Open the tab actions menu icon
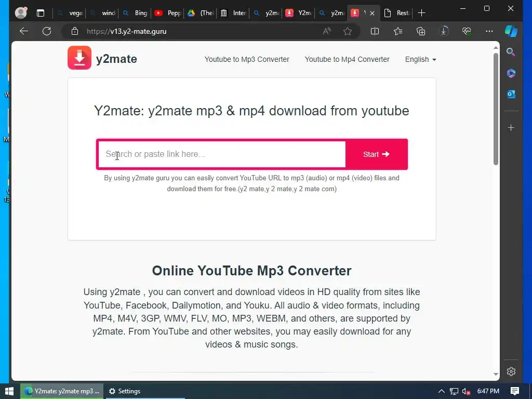This screenshot has height=399, width=532. coord(41,13)
